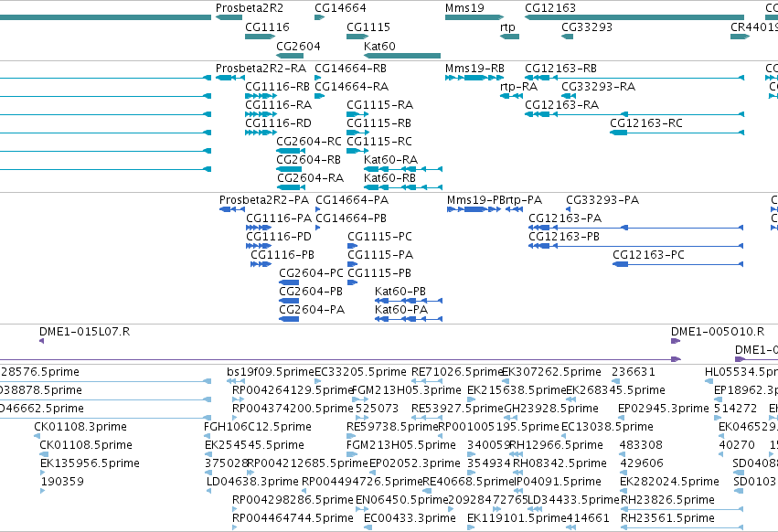Click the RH23826.5prime EST label
Viewport: 778px width, 532px height.
pyautogui.click(x=667, y=500)
